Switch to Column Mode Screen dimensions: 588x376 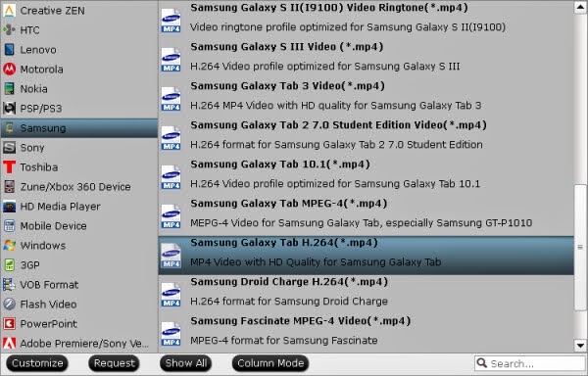270,363
